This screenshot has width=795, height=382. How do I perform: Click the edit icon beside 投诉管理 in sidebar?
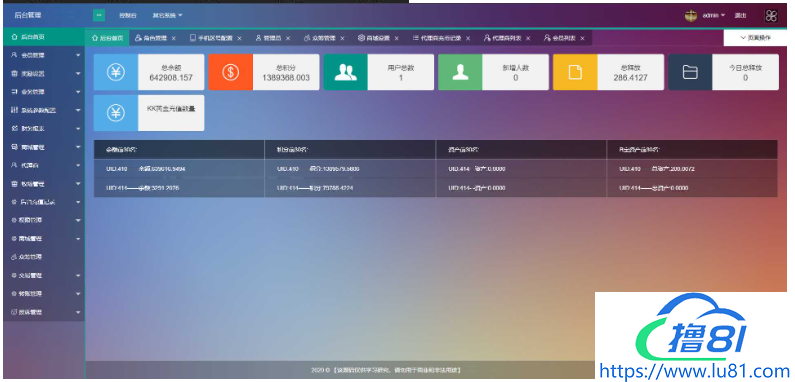point(14,312)
